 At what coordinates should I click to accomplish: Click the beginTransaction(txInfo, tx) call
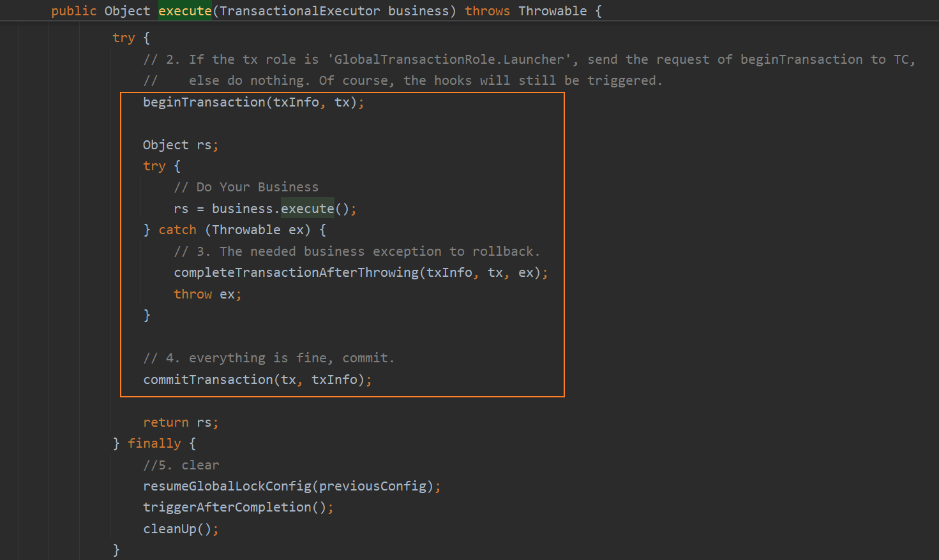click(253, 102)
